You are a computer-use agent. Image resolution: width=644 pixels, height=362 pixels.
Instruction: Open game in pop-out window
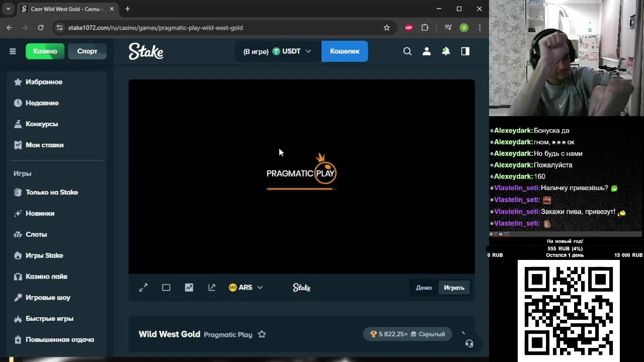pos(212,288)
